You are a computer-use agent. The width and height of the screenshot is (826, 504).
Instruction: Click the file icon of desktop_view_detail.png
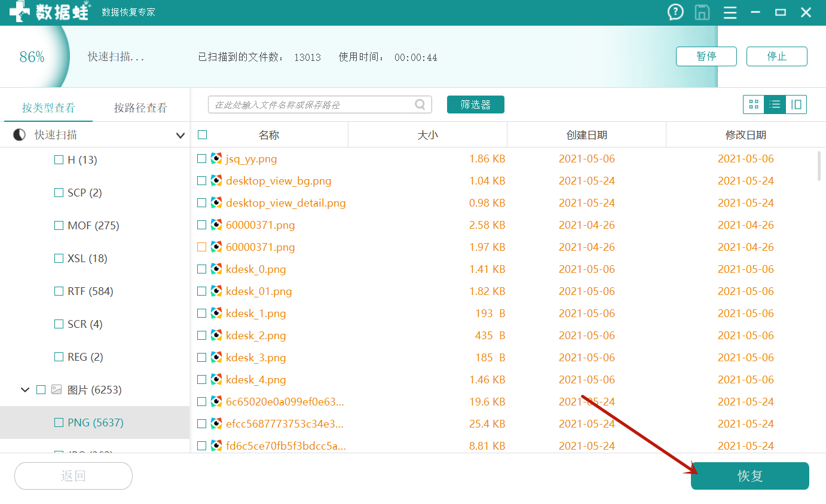[216, 203]
